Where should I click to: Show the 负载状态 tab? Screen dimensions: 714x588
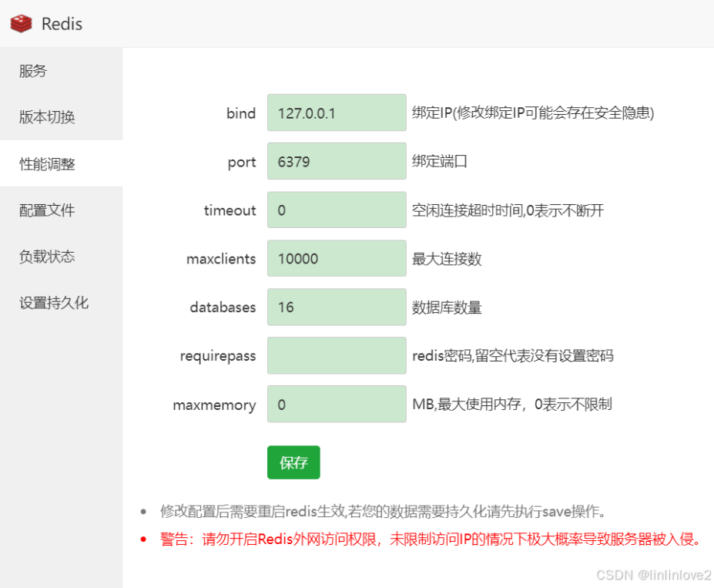62,257
